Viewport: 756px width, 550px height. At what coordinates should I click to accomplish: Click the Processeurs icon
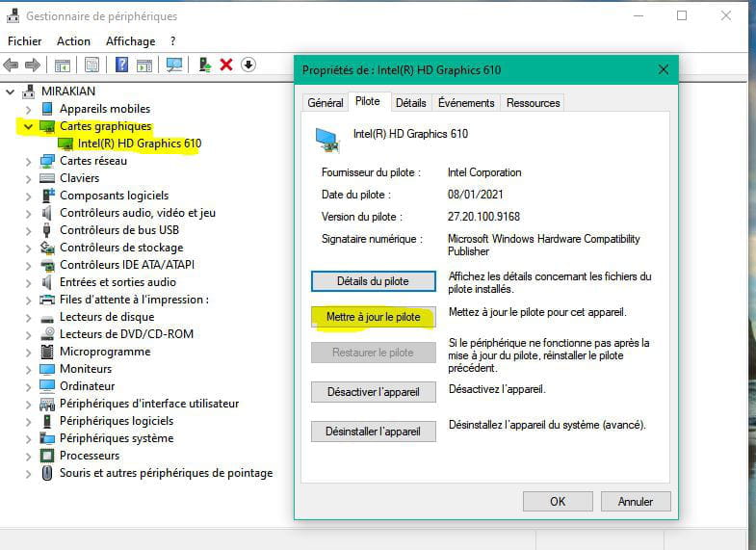coord(47,456)
